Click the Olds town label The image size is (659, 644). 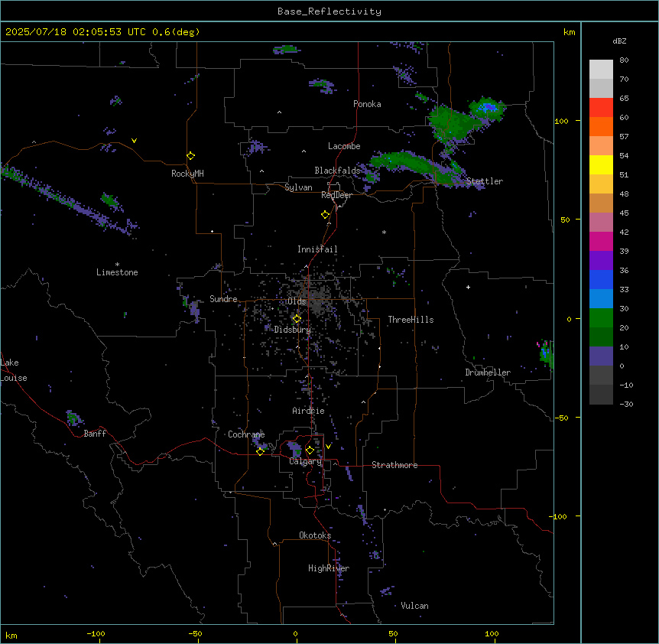click(x=297, y=301)
